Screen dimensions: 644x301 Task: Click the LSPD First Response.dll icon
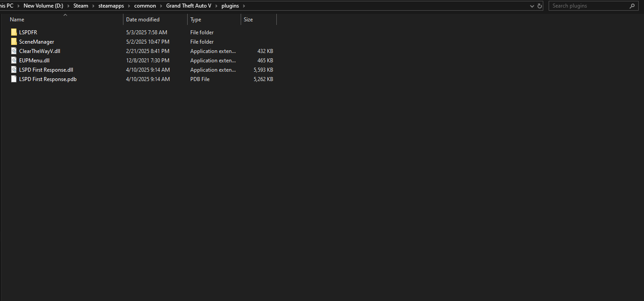[x=14, y=69]
